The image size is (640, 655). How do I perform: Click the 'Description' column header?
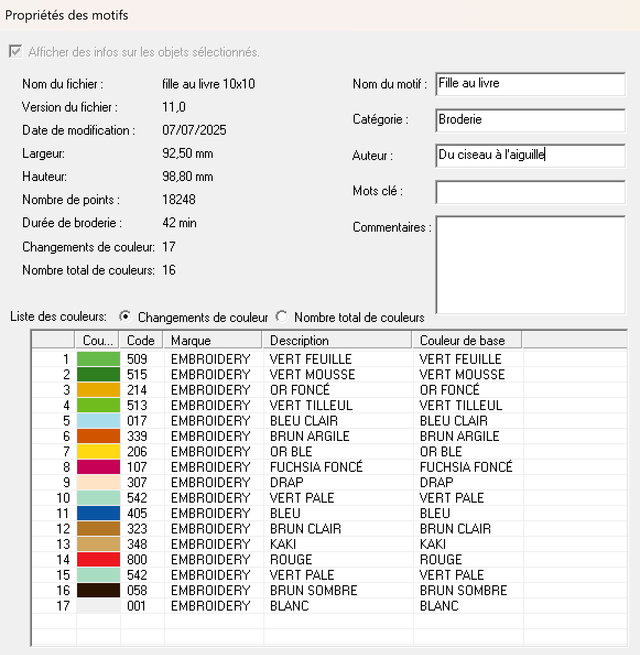(337, 340)
